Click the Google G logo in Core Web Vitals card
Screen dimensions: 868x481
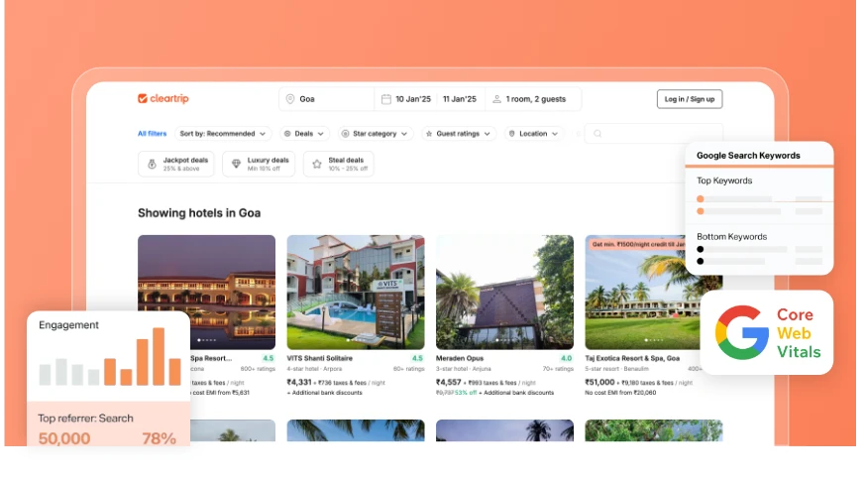pyautogui.click(x=742, y=332)
